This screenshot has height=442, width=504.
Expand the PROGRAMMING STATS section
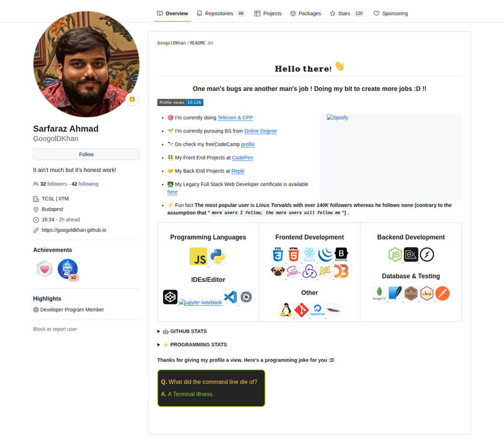[x=192, y=344]
